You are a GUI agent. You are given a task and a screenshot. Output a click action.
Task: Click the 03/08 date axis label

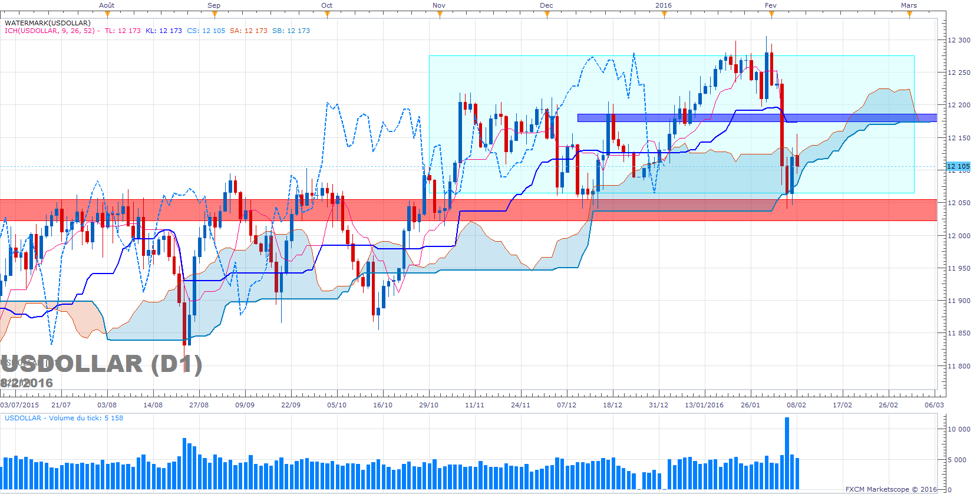(x=107, y=405)
